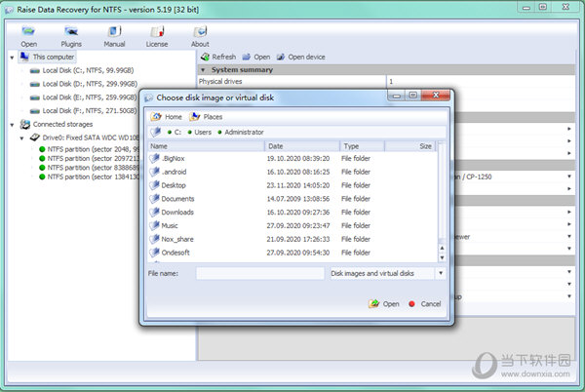This screenshot has width=585, height=392.
Task: Click the File name input field
Action: coord(260,273)
